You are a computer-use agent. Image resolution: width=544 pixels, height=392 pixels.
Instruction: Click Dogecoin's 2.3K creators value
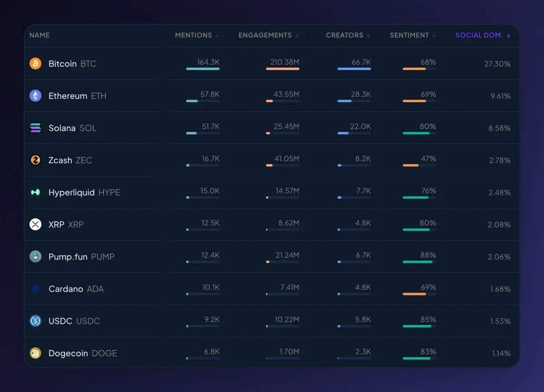[364, 352]
